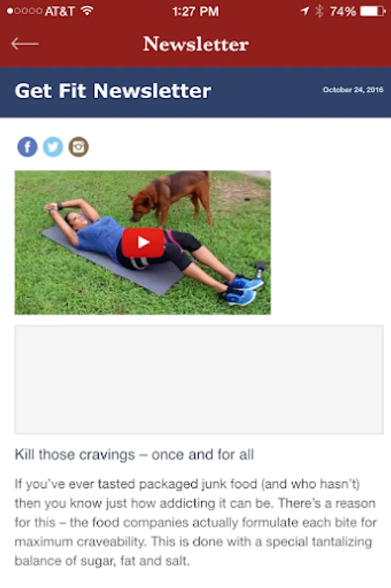Tap the 'Get Fit Newsletter' heading

tap(113, 91)
